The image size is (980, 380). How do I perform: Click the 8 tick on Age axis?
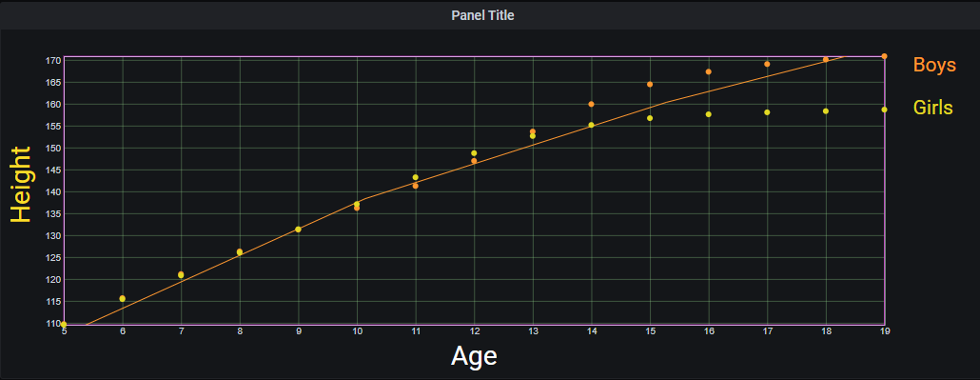[x=240, y=331]
